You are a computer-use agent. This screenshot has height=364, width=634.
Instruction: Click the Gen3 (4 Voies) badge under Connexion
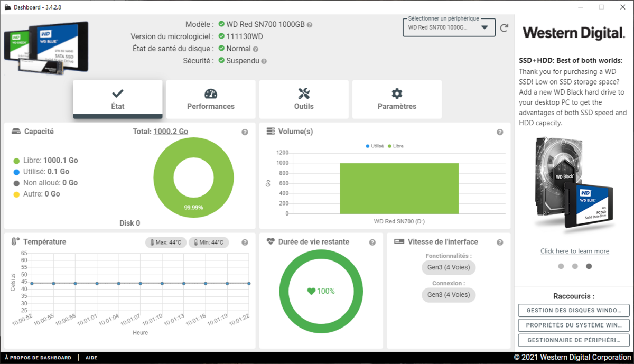tap(449, 295)
